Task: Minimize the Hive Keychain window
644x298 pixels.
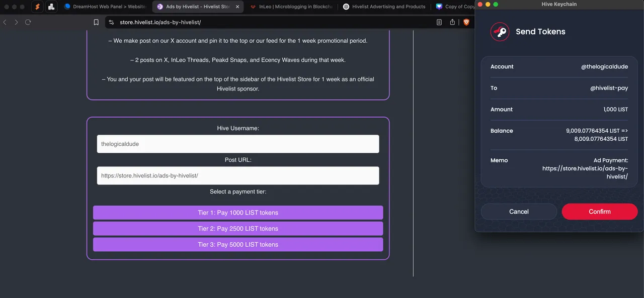Action: [488, 4]
